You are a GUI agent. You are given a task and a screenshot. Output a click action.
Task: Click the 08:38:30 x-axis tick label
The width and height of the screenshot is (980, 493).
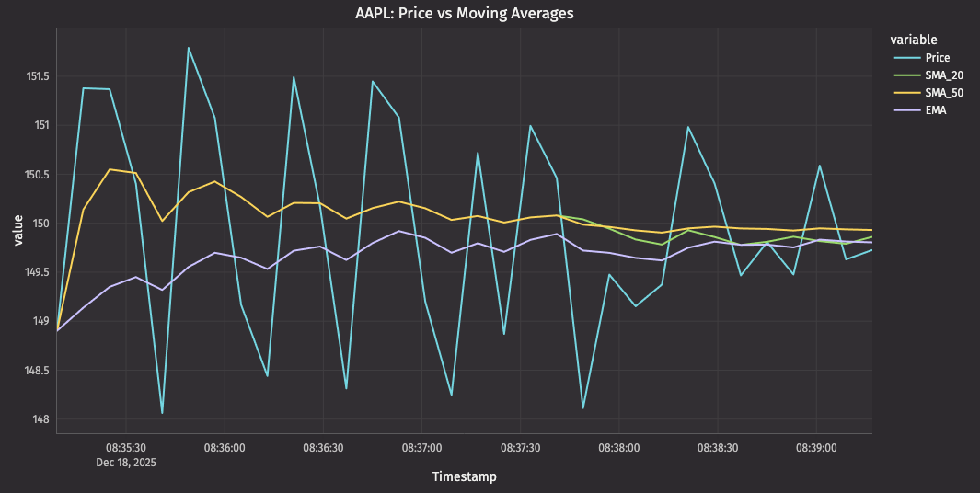[x=717, y=448]
